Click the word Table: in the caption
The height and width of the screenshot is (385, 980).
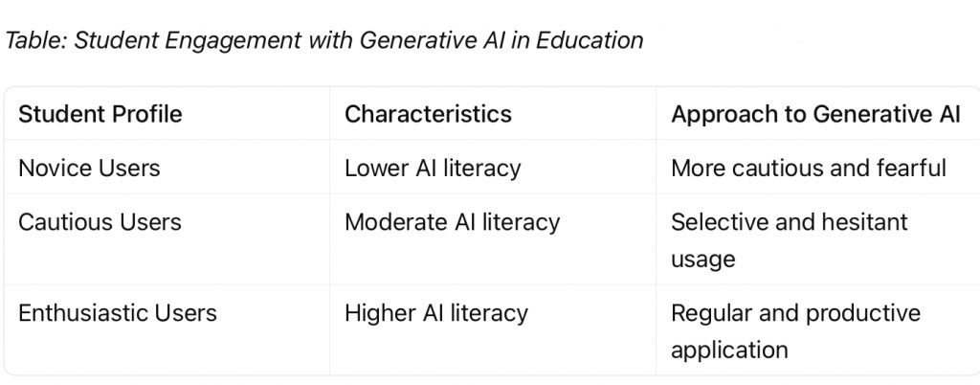(34, 40)
